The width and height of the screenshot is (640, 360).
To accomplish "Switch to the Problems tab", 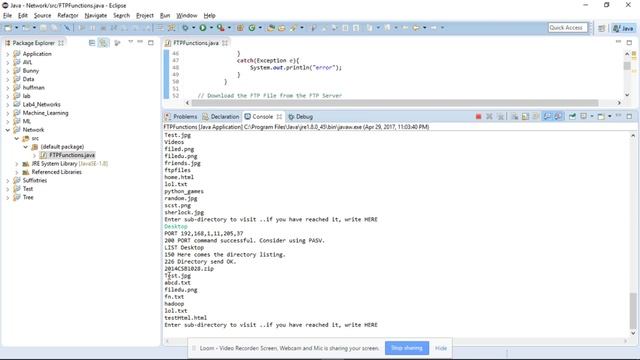I will (x=181, y=117).
